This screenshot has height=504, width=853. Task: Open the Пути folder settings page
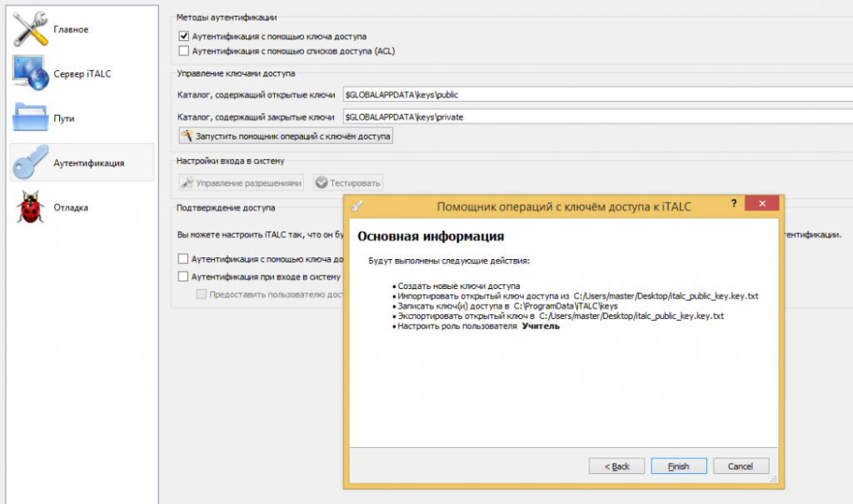click(x=82, y=118)
